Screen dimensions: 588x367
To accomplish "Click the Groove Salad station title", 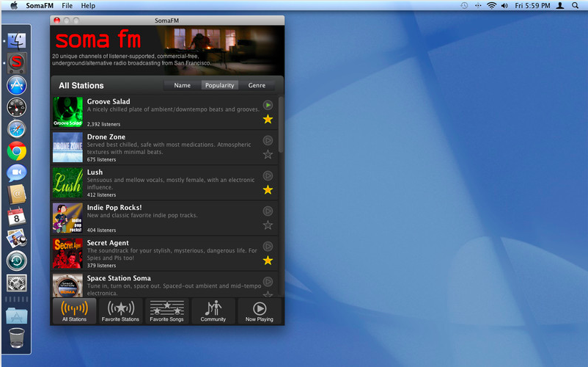I will 109,101.
